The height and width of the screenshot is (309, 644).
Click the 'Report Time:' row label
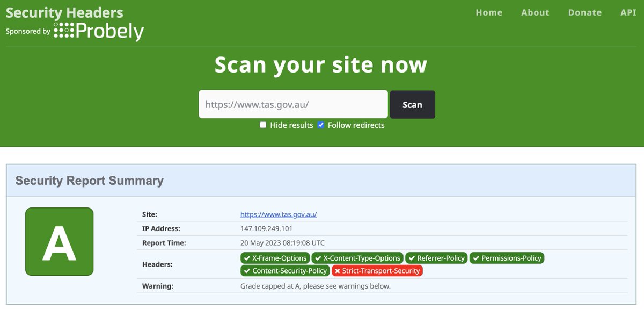[x=164, y=243]
